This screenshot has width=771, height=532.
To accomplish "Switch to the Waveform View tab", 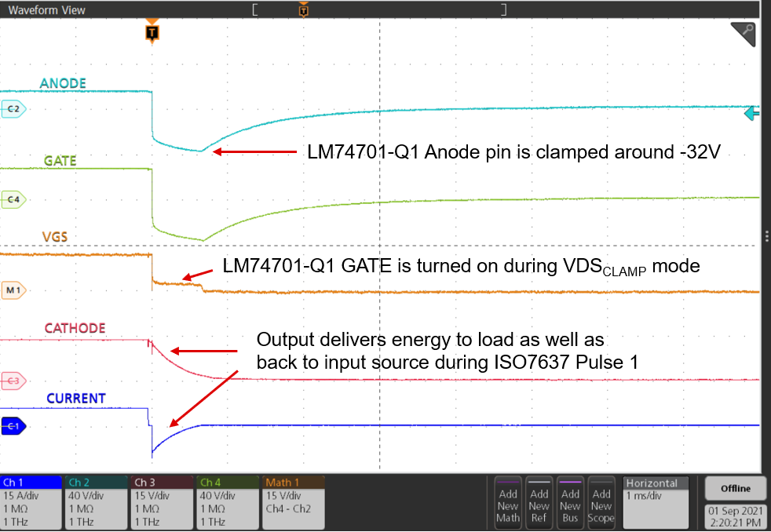I will point(47,9).
